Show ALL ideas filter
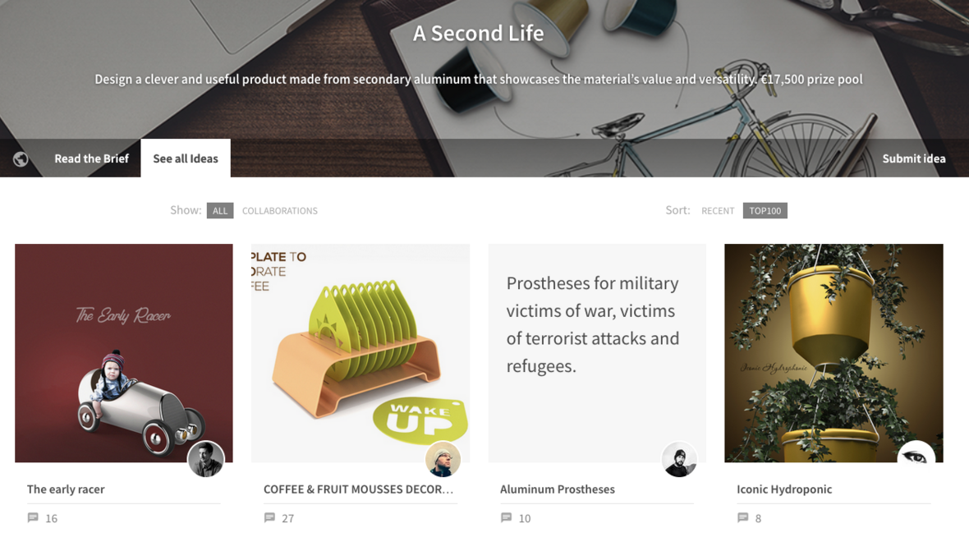Screen dimensions: 969x560 click(220, 211)
